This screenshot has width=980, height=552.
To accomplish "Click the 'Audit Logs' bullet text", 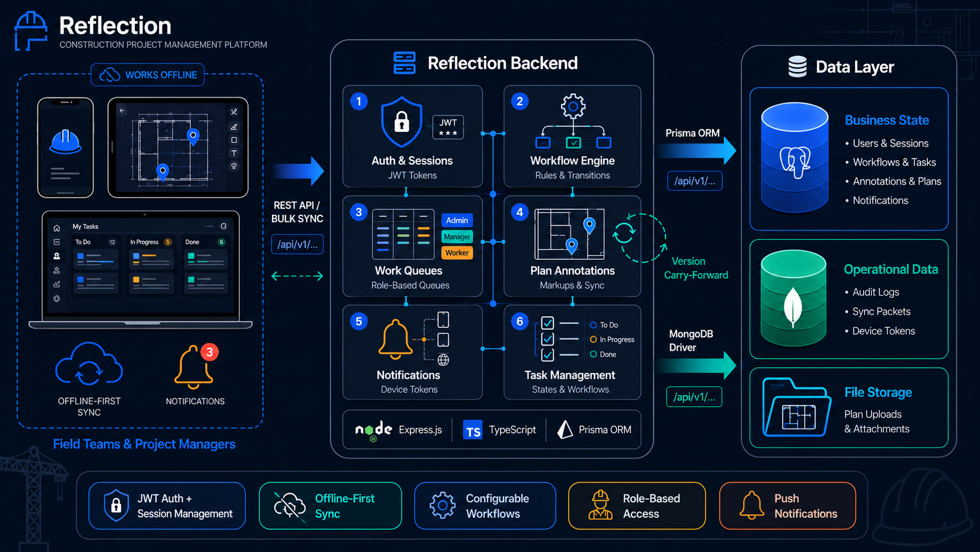I will tap(876, 292).
